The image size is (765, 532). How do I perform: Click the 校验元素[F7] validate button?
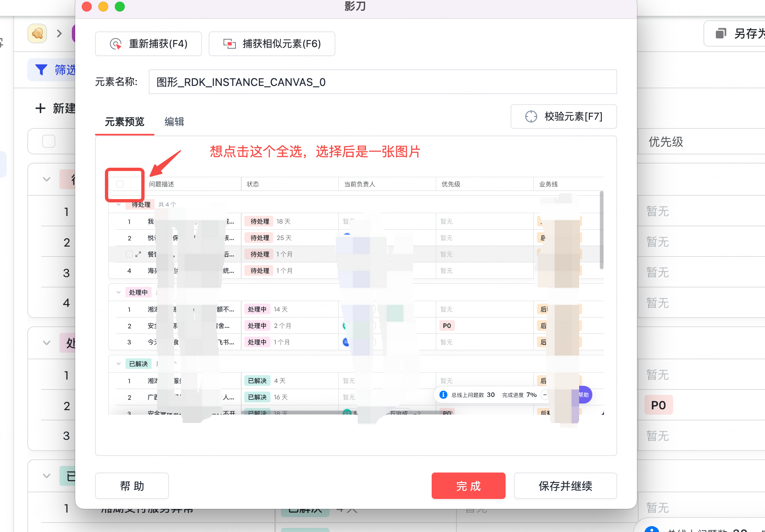pyautogui.click(x=564, y=116)
